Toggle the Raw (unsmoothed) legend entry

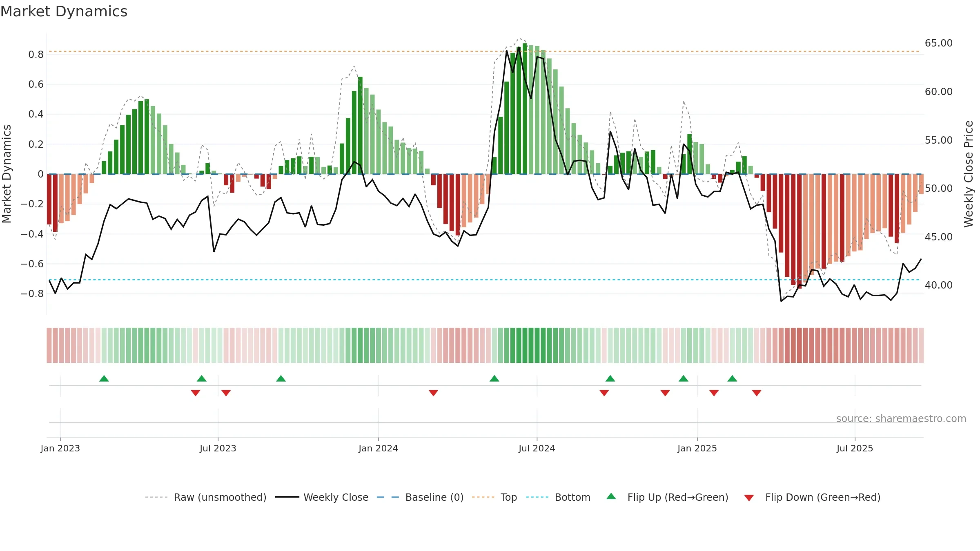[x=205, y=497]
